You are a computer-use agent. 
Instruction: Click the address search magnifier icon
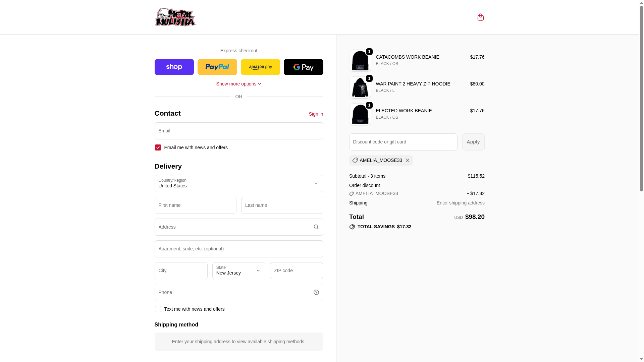click(x=316, y=227)
